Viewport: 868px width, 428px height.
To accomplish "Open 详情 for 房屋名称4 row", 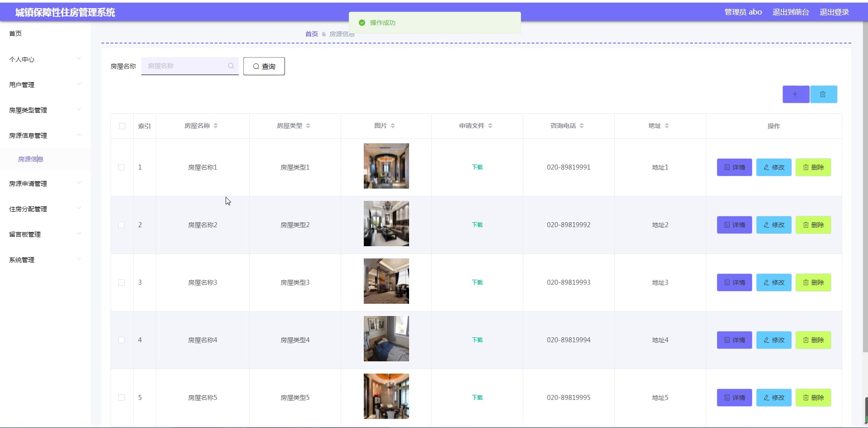I will click(x=734, y=340).
